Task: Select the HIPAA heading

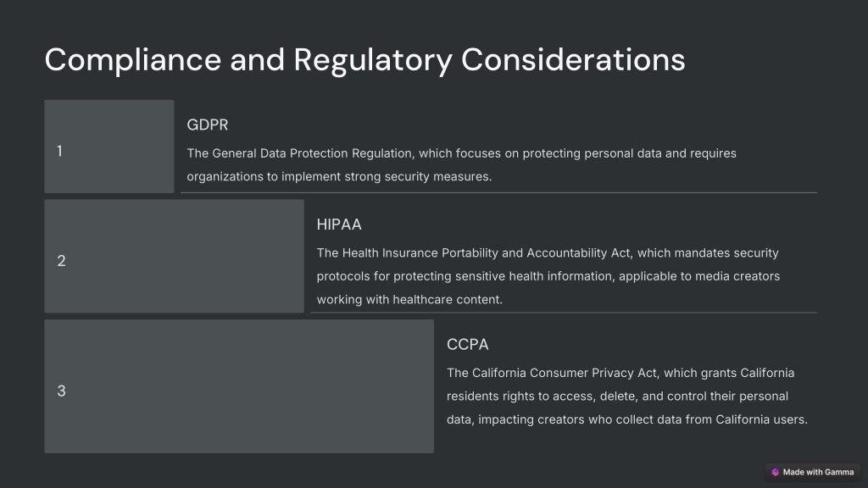Action: [x=339, y=225]
